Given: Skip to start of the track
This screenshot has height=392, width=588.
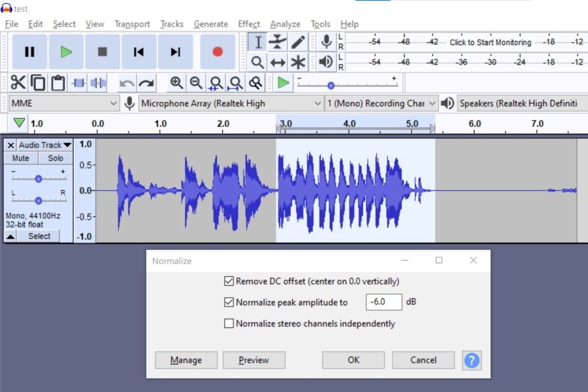Looking at the screenshot, I should coord(139,52).
